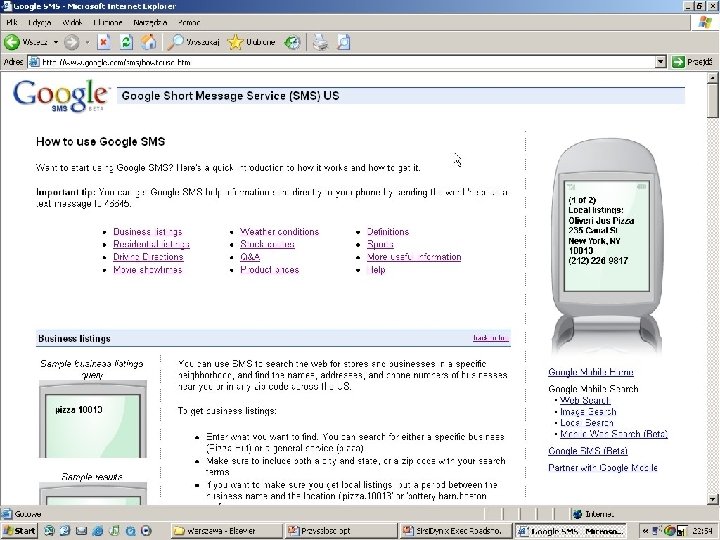Follow the Residential listings link
Image resolution: width=720 pixels, height=540 pixels.
[151, 244]
